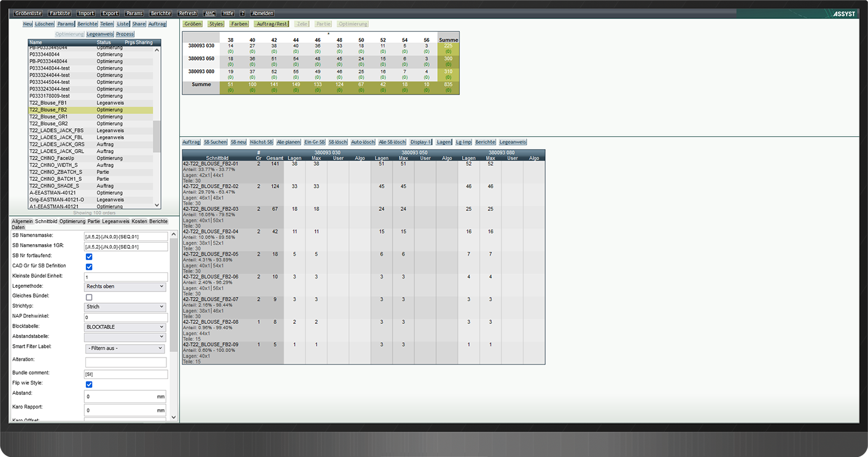Click the green Größen button
The width and height of the screenshot is (868, 457).
pos(193,24)
